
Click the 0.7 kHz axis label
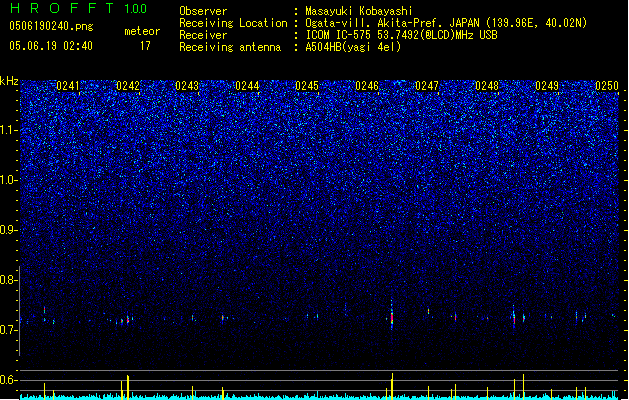(x=8, y=330)
